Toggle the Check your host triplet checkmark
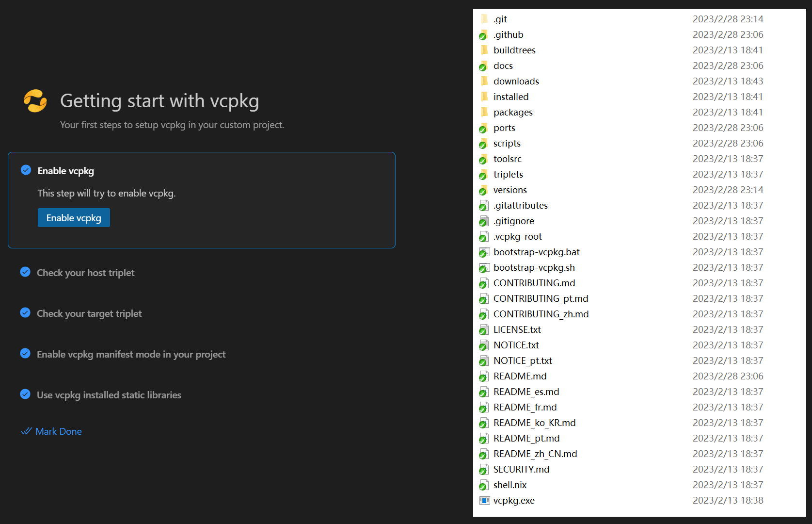Image resolution: width=812 pixels, height=524 pixels. (25, 272)
